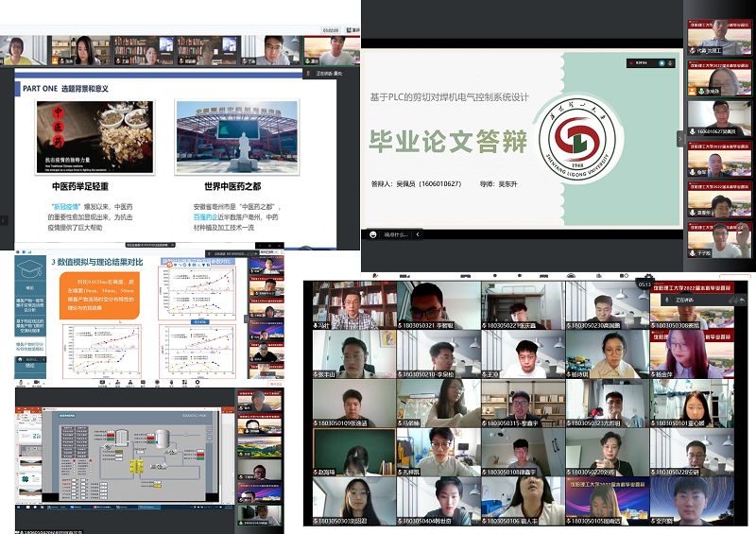Select video tile 1803050315-李鑫宇
This screenshot has height=534, width=756.
[x=524, y=404]
